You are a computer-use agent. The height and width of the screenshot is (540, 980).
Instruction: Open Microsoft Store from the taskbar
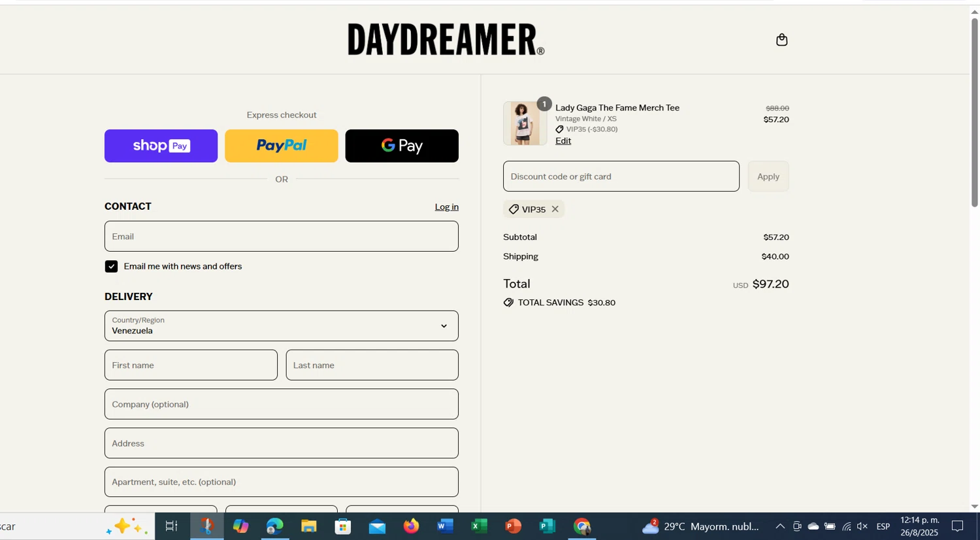pyautogui.click(x=343, y=526)
